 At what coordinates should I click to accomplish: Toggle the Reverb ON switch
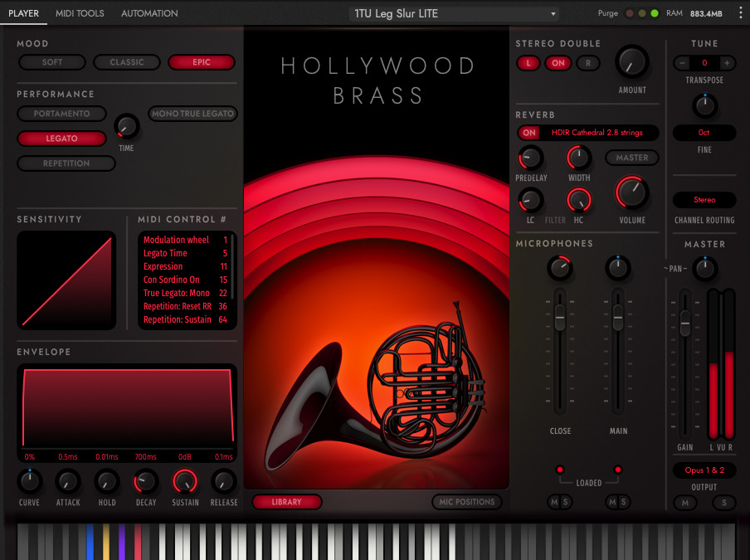(528, 133)
